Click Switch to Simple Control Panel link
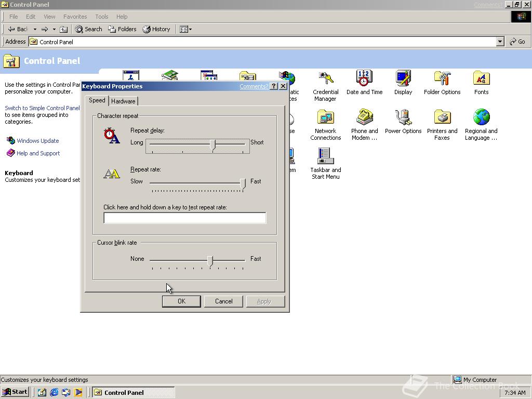The image size is (532, 399). point(42,108)
